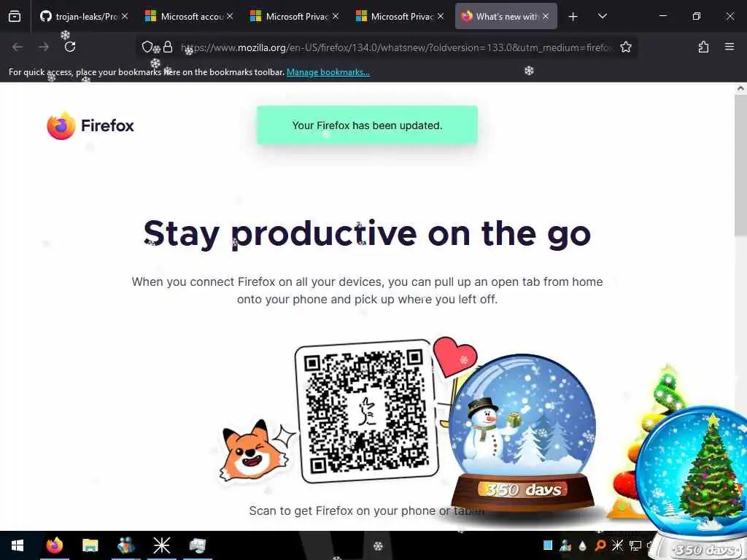Select the second Microsoft Privacy tab
Image resolution: width=747 pixels, height=560 pixels.
pos(400,16)
